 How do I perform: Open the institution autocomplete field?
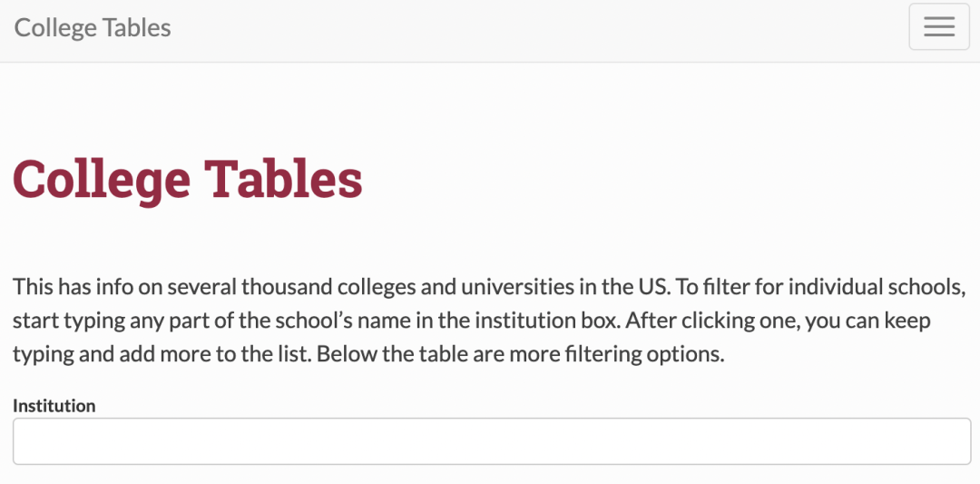tap(491, 441)
